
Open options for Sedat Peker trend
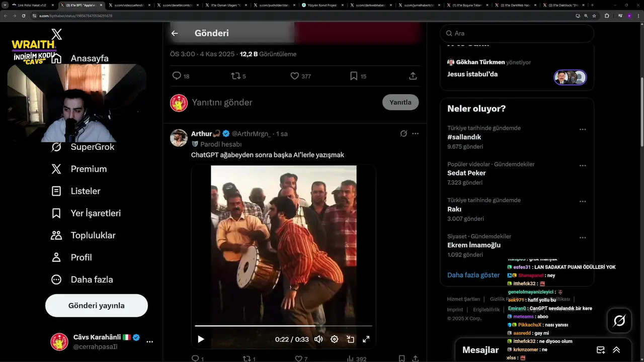583,165
